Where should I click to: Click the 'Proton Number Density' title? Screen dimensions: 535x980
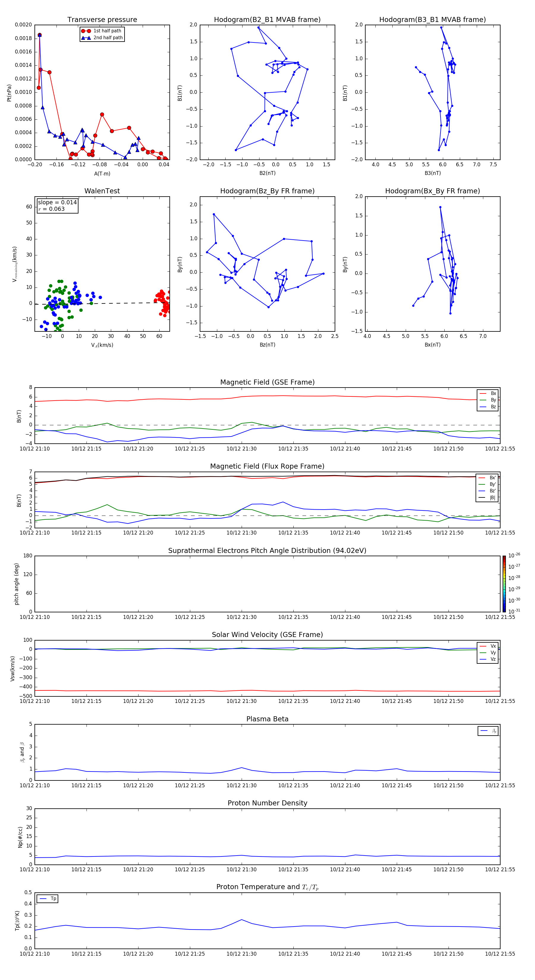click(x=267, y=803)
